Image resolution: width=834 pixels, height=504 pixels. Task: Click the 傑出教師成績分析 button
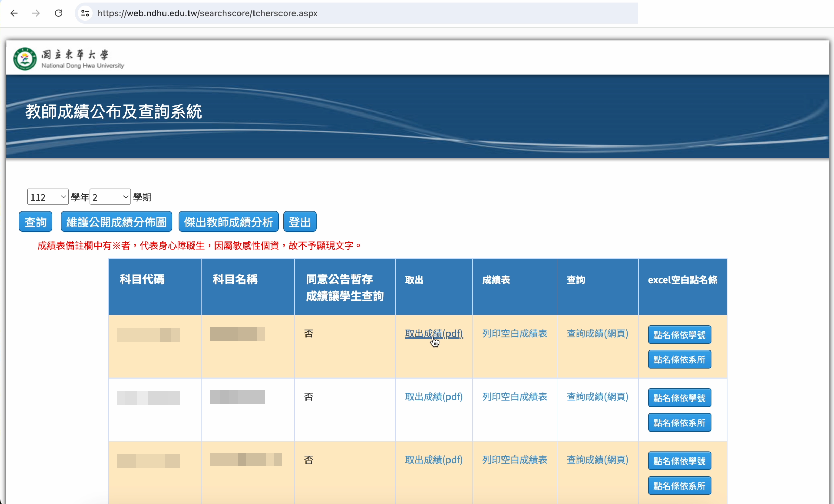pyautogui.click(x=229, y=222)
